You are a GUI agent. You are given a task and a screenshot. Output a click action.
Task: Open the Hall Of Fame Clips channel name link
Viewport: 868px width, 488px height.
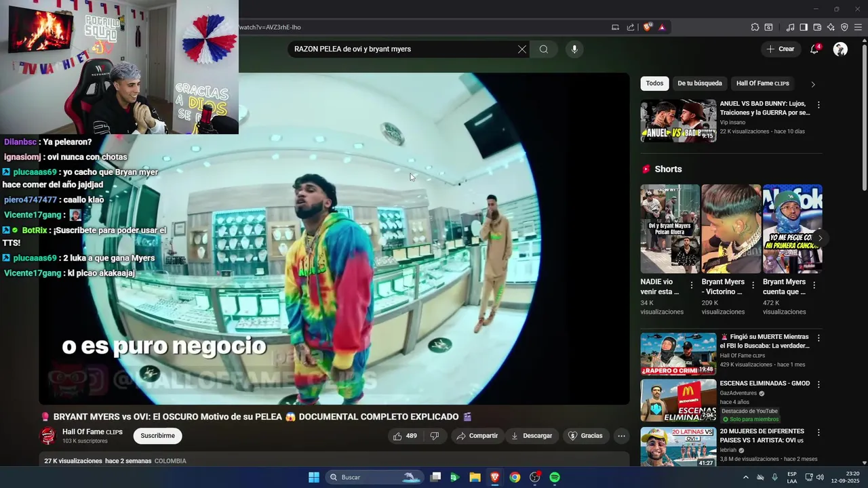[92, 432]
